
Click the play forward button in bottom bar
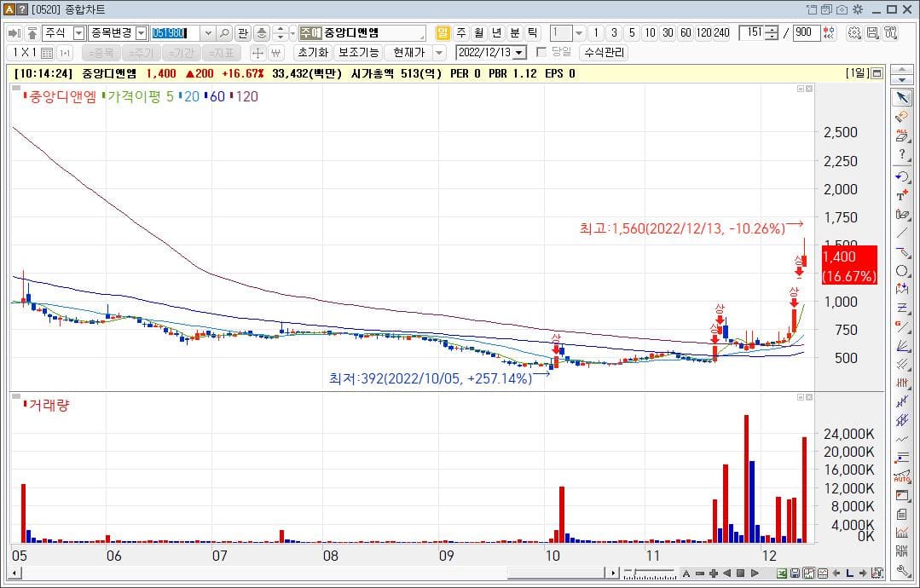pyautogui.click(x=755, y=573)
